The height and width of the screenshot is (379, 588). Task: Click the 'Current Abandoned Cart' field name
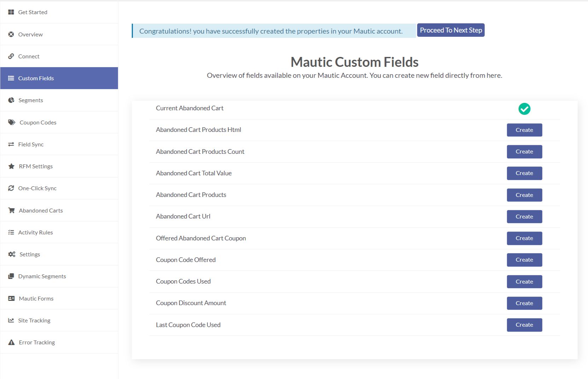[190, 108]
